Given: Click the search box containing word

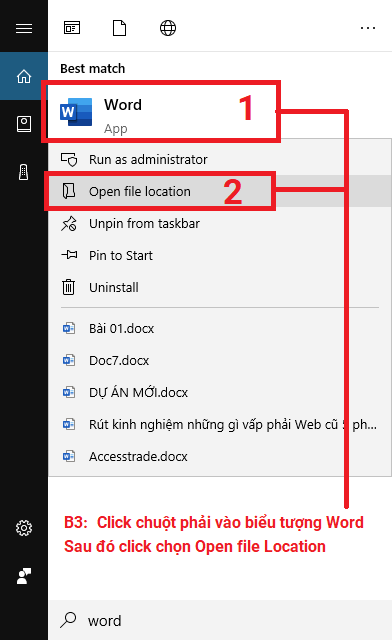Looking at the screenshot, I should (x=220, y=620).
